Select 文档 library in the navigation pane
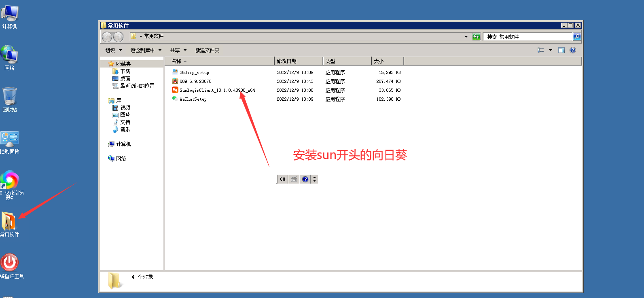The height and width of the screenshot is (298, 644). (125, 122)
